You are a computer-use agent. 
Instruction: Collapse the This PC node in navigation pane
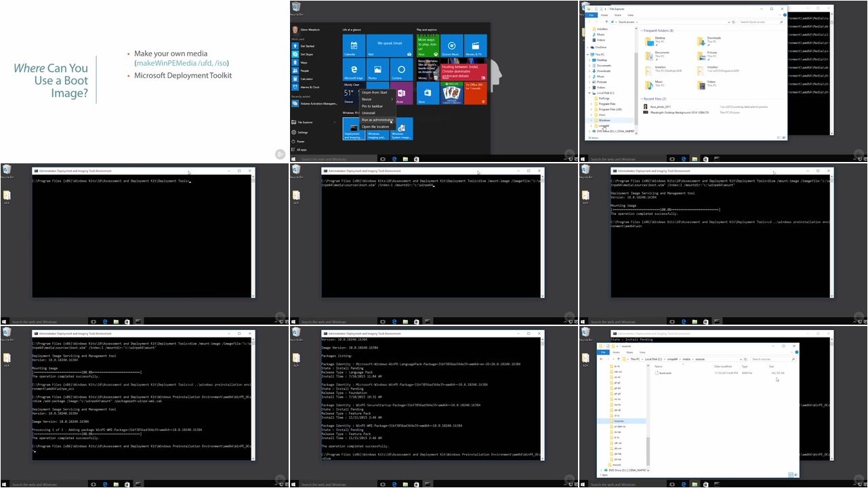pyautogui.click(x=587, y=54)
